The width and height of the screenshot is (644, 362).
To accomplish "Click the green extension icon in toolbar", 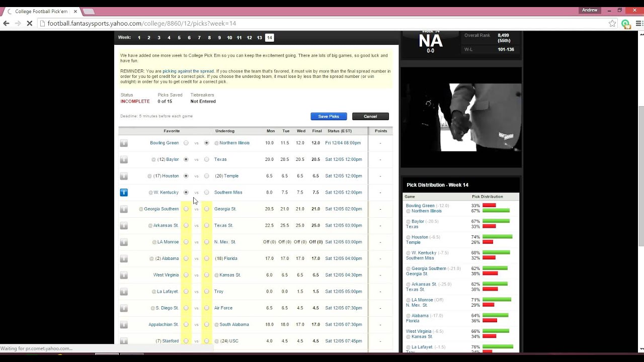I will pyautogui.click(x=625, y=23).
